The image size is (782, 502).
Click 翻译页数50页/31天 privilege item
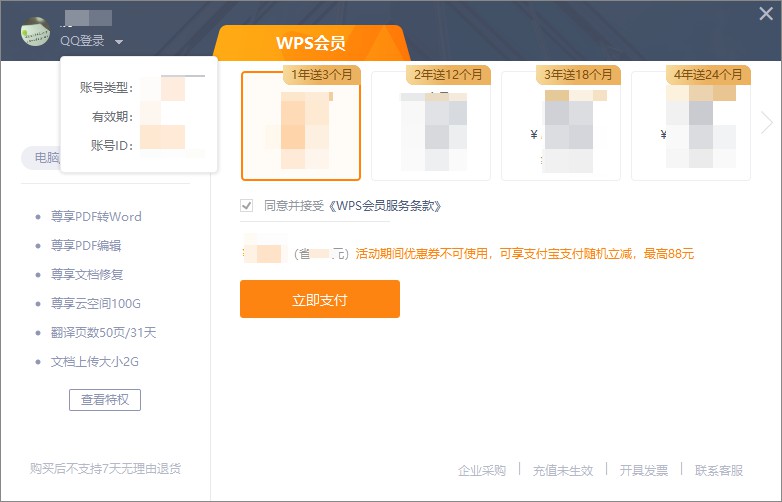(x=103, y=332)
